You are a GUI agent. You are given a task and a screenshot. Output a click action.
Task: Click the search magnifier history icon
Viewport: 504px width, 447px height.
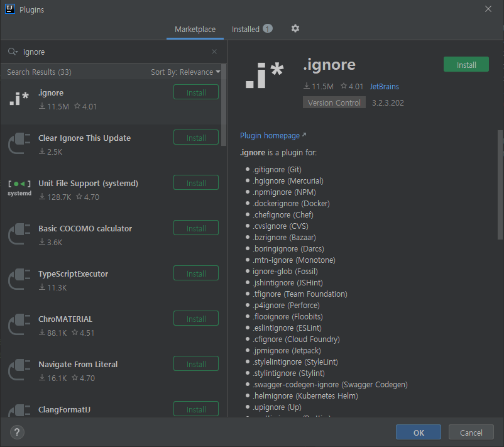coord(13,52)
